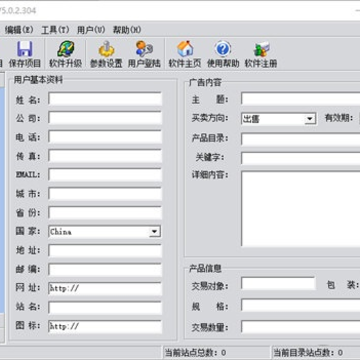360x360 pixels.
Task: Click the 站名 site name field
Action: pyautogui.click(x=105, y=308)
